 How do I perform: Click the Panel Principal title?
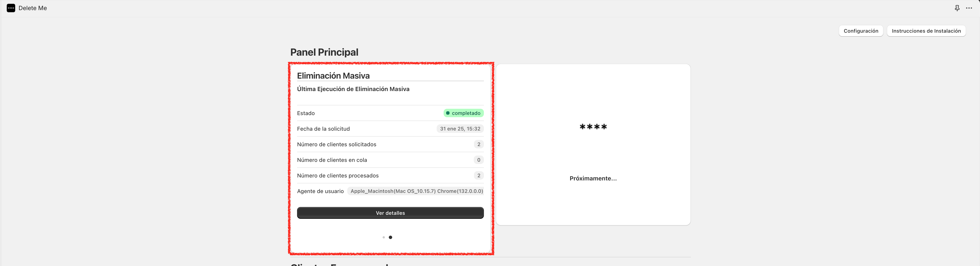[324, 52]
